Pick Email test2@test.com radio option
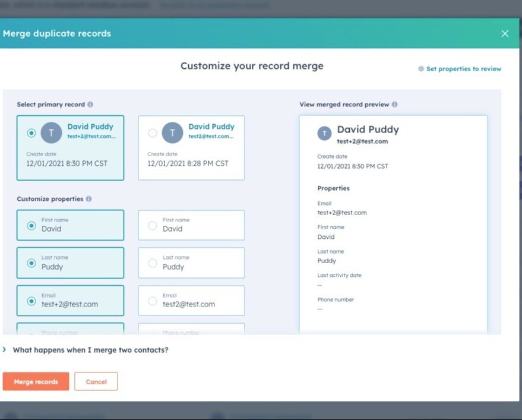This screenshot has width=522, height=420. [153, 301]
